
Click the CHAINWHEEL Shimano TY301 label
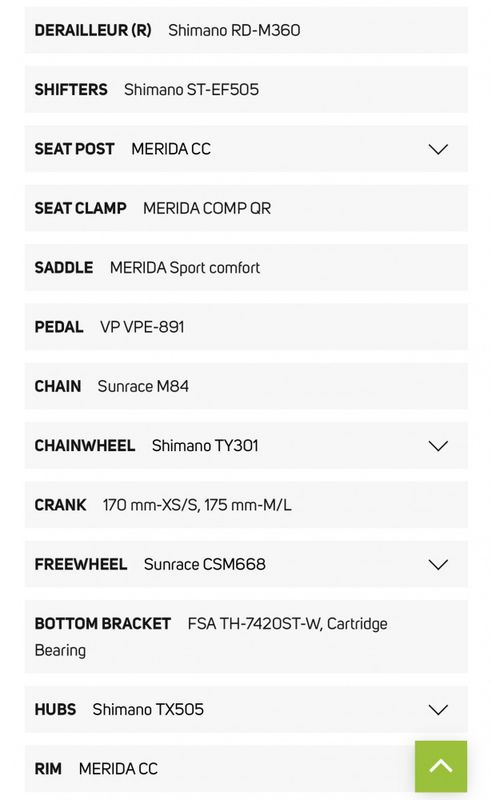click(146, 445)
